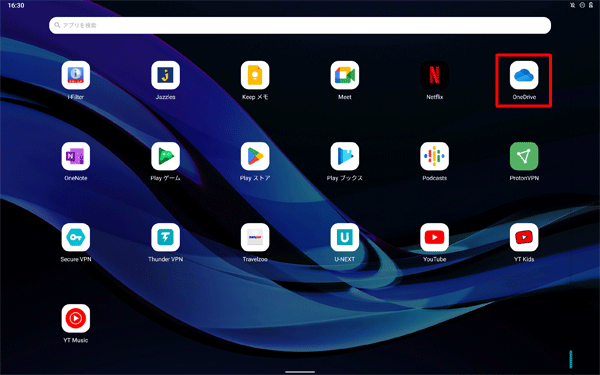This screenshot has height=375, width=600.
Task: Open the i-Filter app
Action: (76, 75)
